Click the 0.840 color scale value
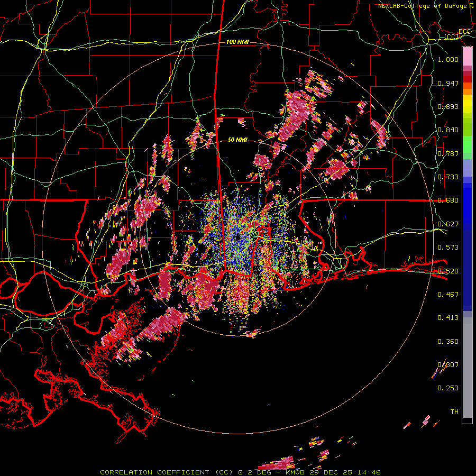The height and width of the screenshot is (476, 476). (448, 130)
